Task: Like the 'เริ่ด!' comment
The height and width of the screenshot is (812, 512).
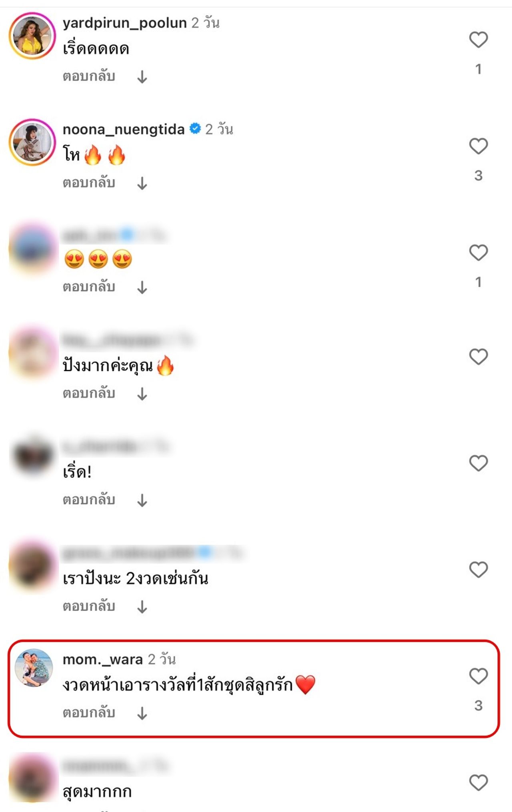Action: (x=478, y=463)
